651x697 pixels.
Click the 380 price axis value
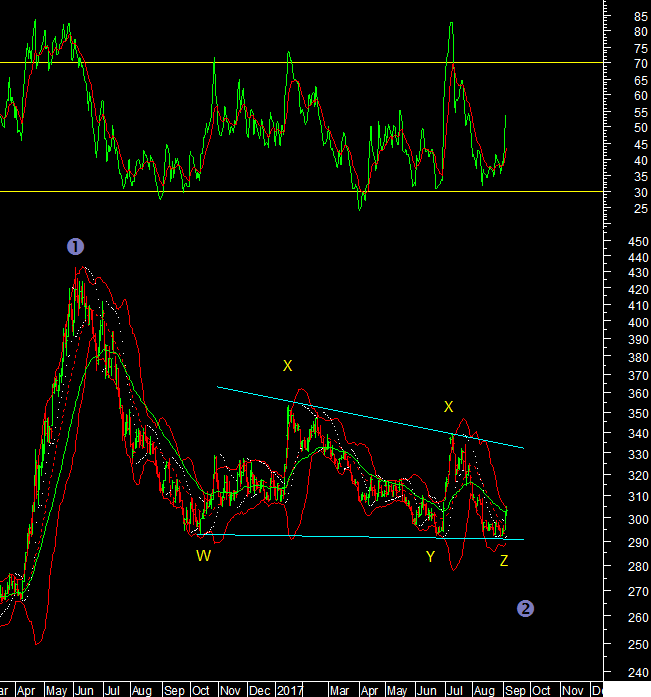pyautogui.click(x=638, y=358)
